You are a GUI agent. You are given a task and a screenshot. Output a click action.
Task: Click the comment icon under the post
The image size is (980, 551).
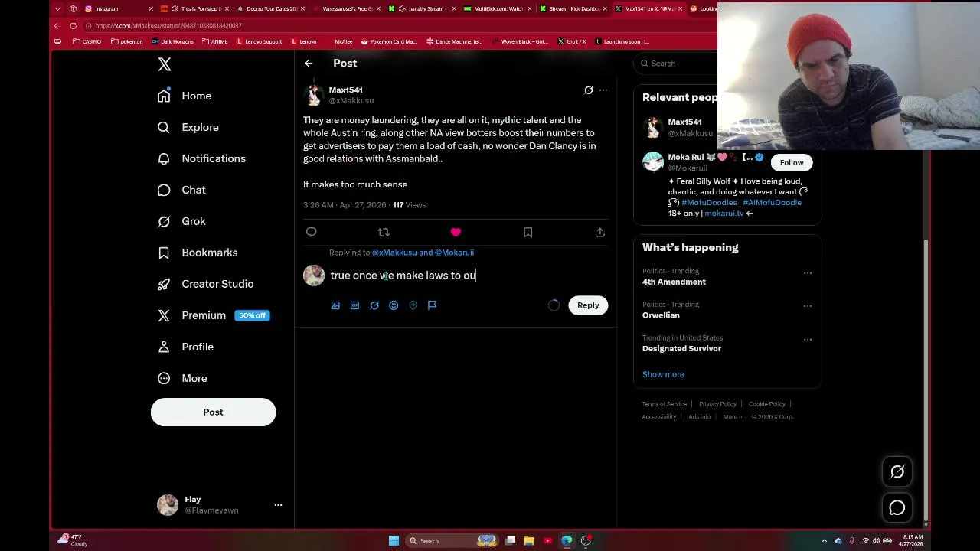pos(311,232)
